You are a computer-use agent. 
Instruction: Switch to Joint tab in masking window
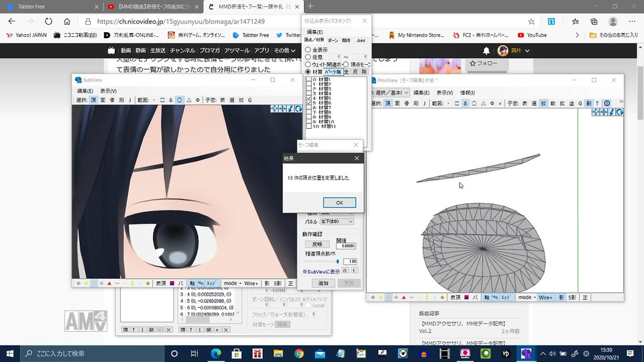(361, 40)
